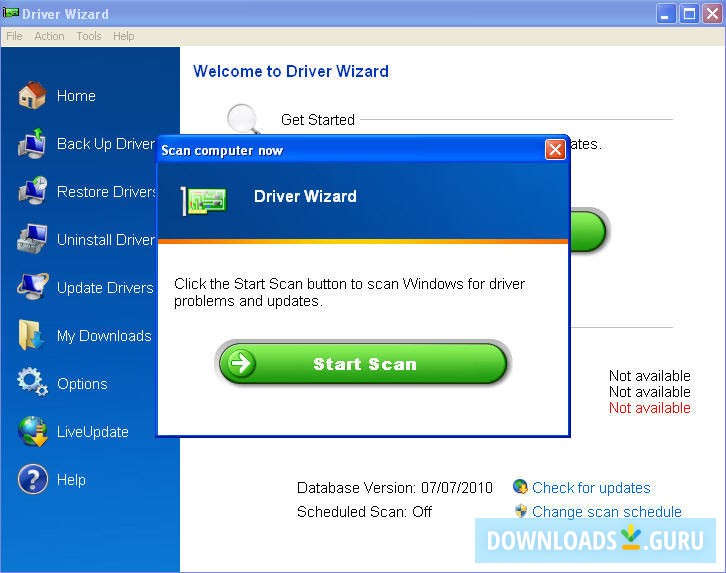
Task: Select Back Up Drivers sidebar label
Action: pos(106,144)
